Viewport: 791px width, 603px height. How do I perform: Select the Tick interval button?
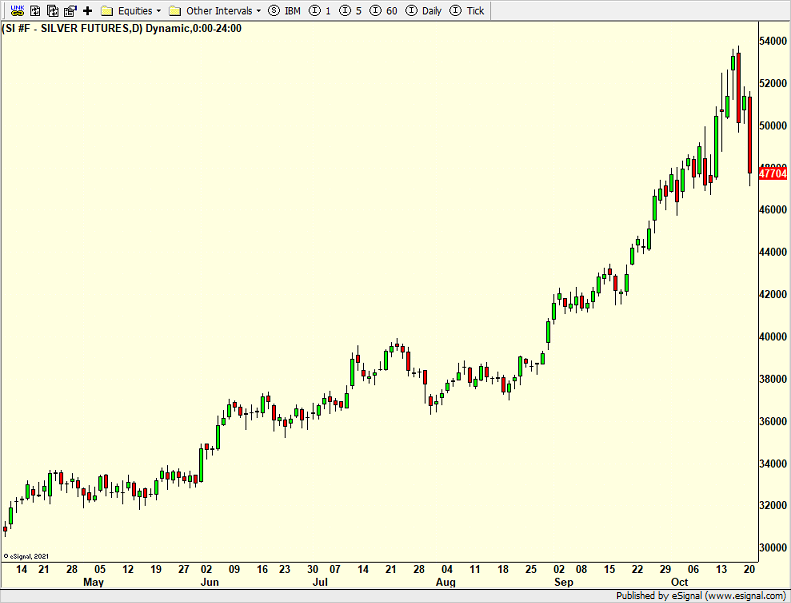(x=467, y=10)
